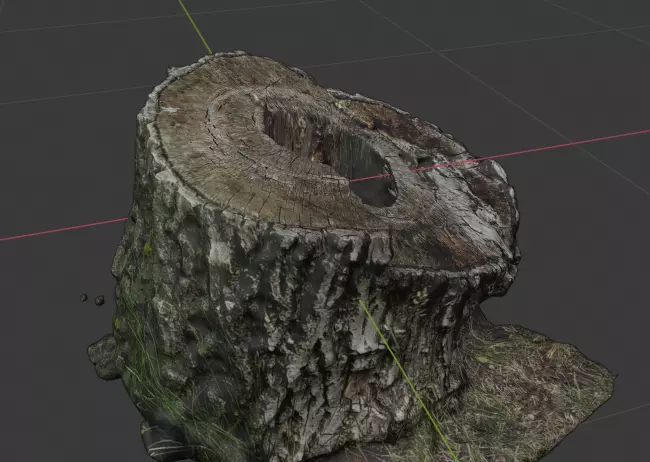Click the rocky lump protruding from stump base
The width and height of the screenshot is (650, 462).
pyautogui.click(x=104, y=357)
